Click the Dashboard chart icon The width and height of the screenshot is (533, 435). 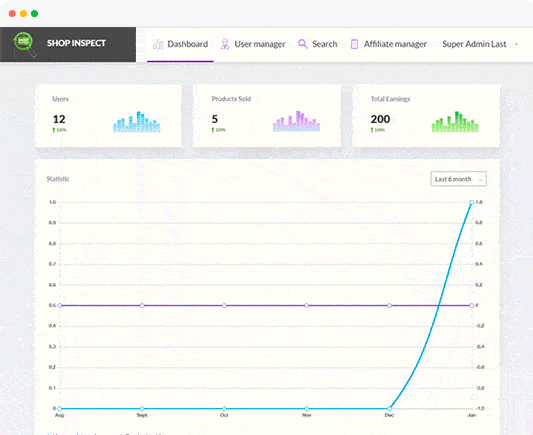coord(158,45)
